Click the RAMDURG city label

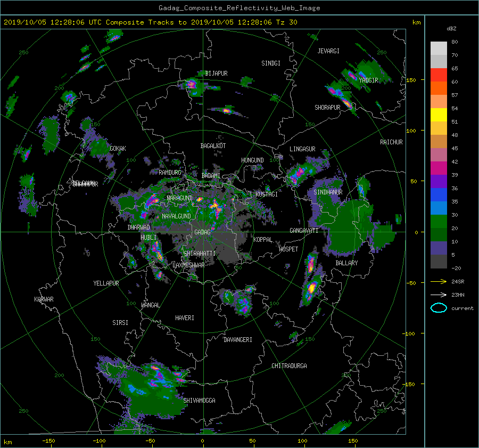coord(170,173)
